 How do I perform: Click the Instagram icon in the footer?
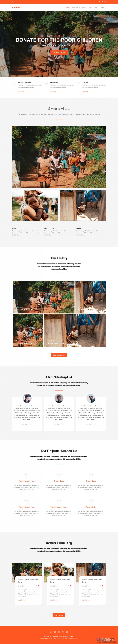[x=59, y=632]
